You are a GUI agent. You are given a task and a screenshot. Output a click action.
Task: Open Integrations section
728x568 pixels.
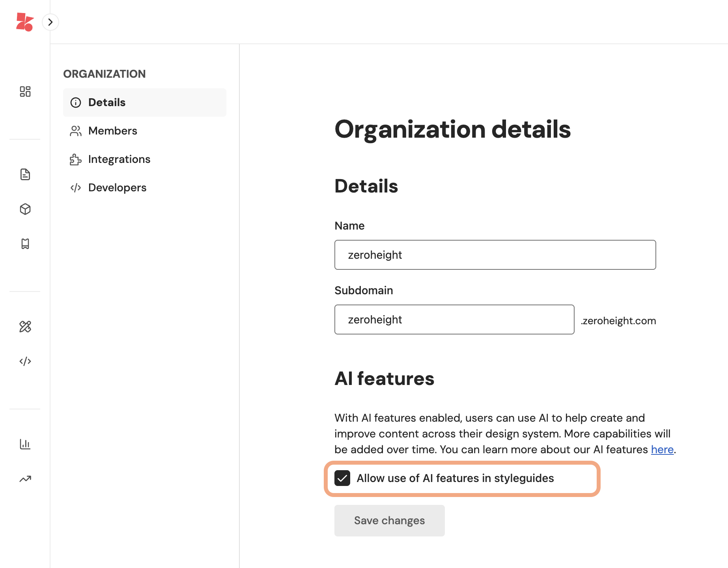145,159
